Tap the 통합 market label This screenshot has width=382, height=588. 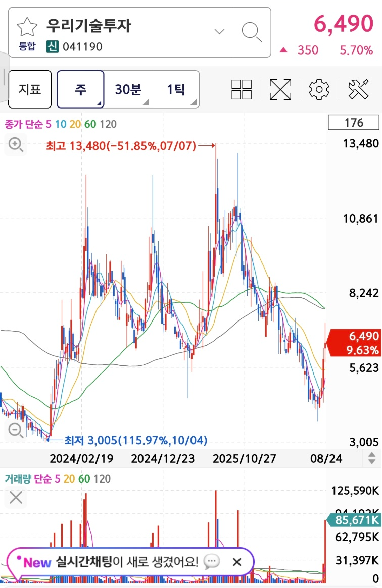coord(27,46)
